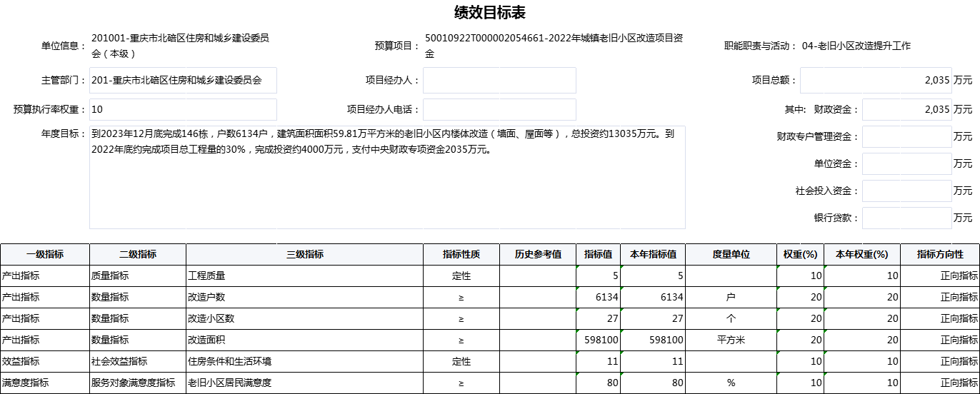The image size is (980, 394).
Task: Select the 老旧小区居民满意度 cell
Action: point(305,383)
